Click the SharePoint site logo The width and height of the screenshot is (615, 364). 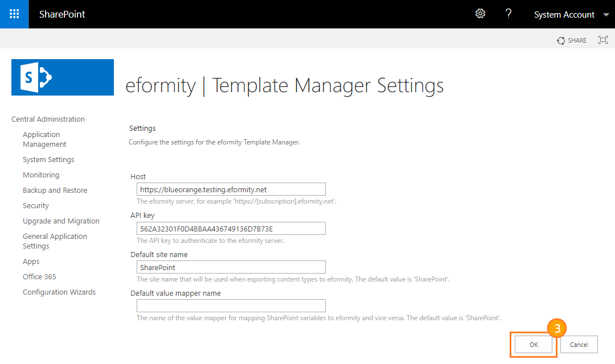63,77
